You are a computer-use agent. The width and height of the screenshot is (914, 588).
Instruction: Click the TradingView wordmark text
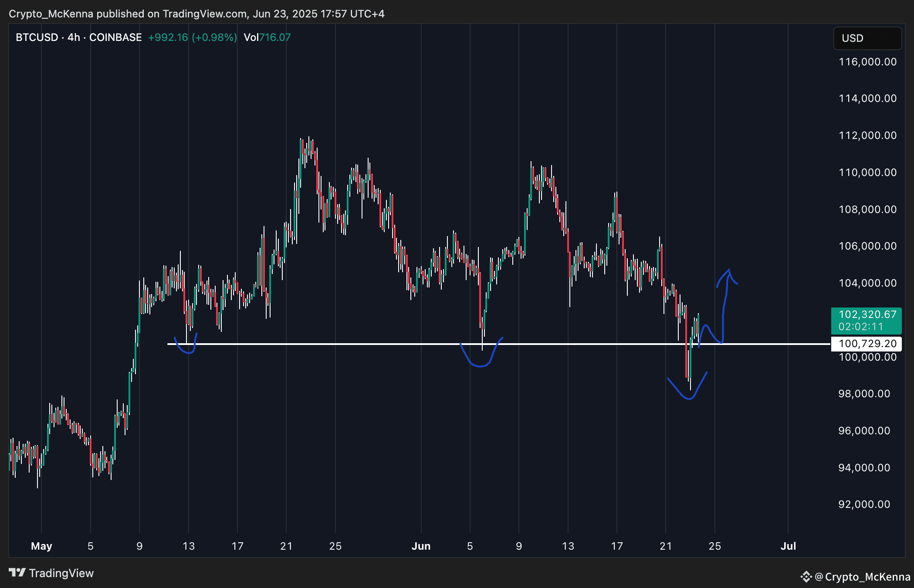[61, 573]
